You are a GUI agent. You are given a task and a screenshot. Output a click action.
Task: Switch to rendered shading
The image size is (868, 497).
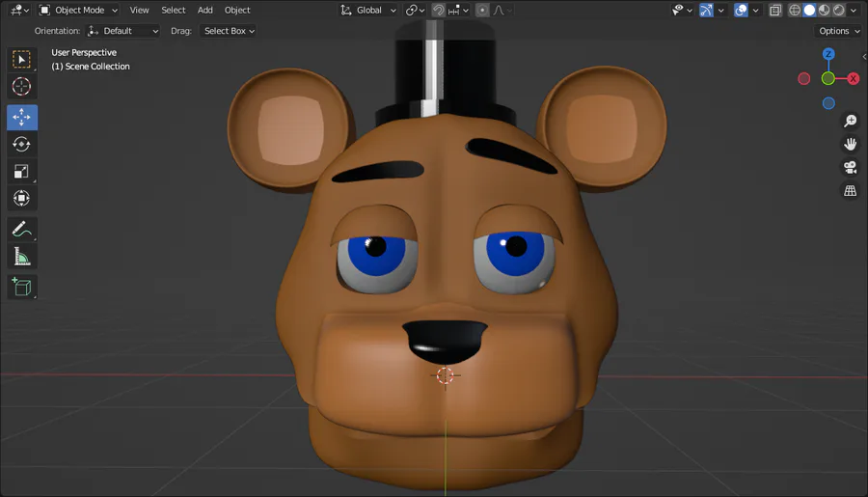tap(839, 10)
